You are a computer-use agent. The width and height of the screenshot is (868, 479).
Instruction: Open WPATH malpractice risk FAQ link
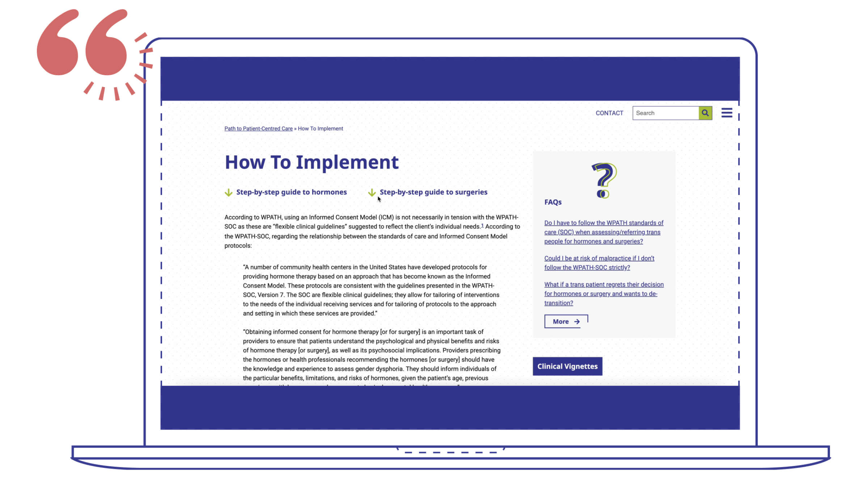(599, 262)
